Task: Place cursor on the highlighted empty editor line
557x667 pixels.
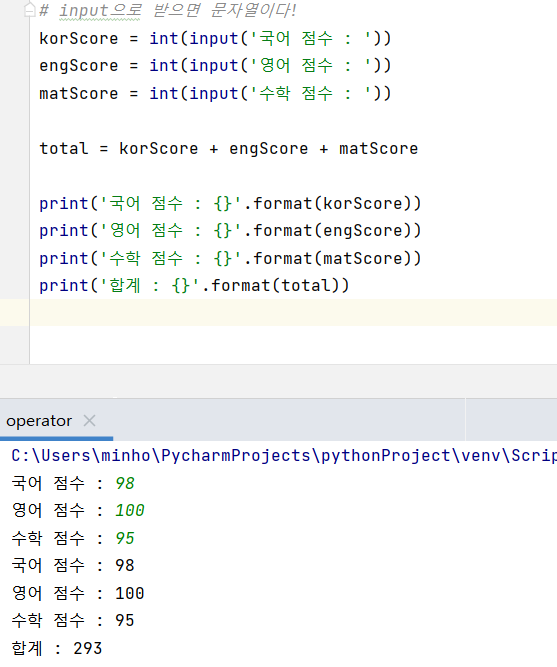Action: pos(294,313)
